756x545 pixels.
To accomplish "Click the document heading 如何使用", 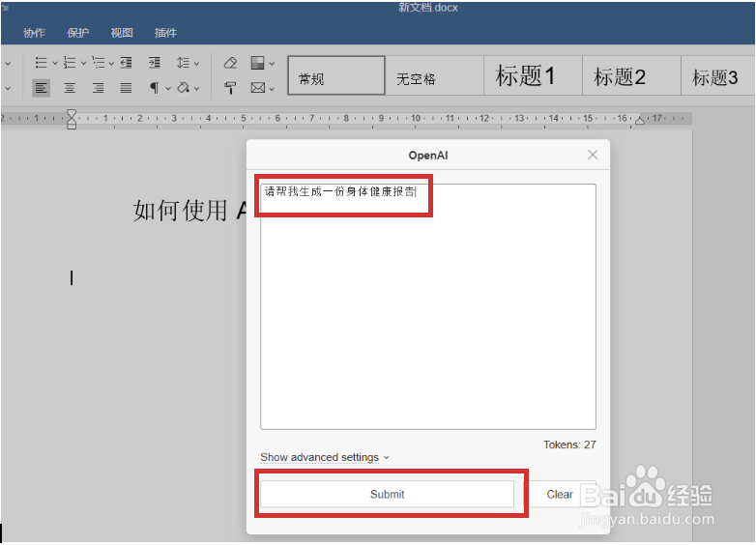I will pos(181,211).
